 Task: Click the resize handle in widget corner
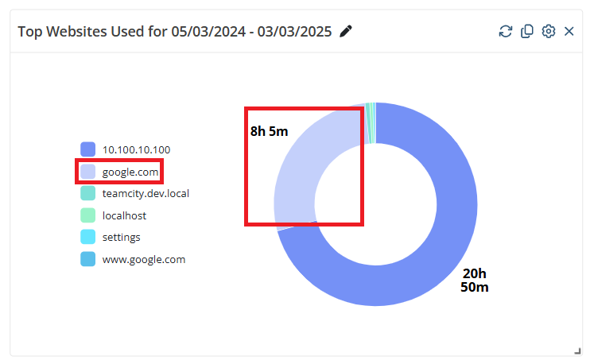point(576,350)
